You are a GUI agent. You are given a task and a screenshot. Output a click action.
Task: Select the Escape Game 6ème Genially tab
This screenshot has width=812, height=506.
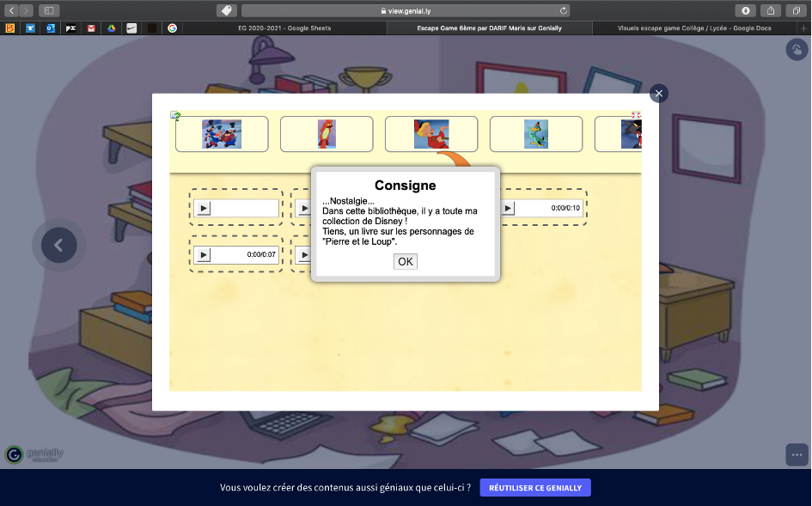490,28
